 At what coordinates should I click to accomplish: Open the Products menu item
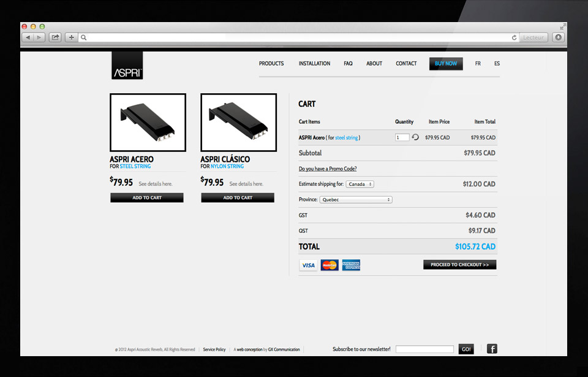[x=271, y=64]
